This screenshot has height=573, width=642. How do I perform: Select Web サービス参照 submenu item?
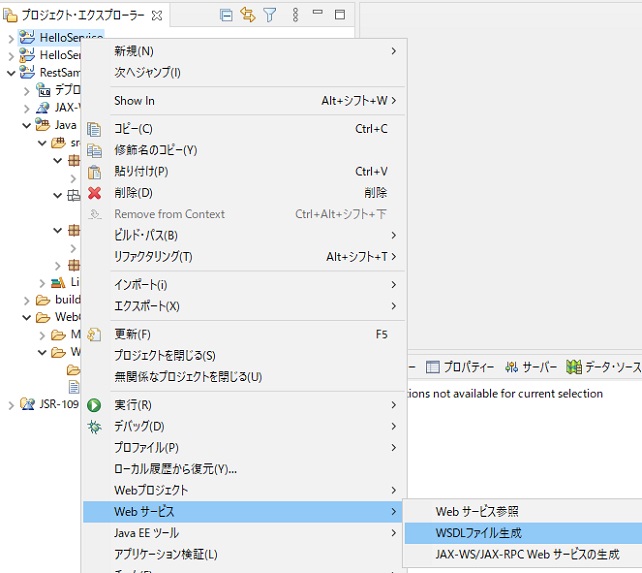(x=523, y=512)
